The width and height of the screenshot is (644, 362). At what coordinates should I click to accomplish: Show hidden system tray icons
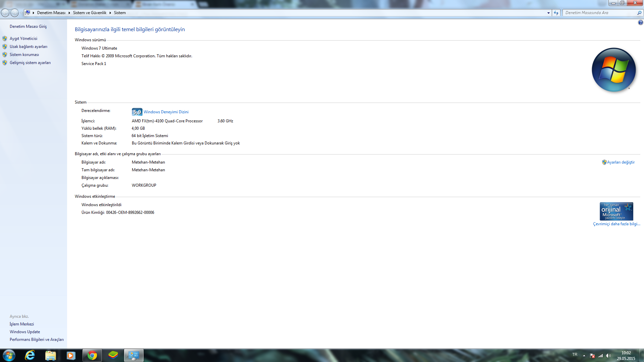click(x=584, y=356)
